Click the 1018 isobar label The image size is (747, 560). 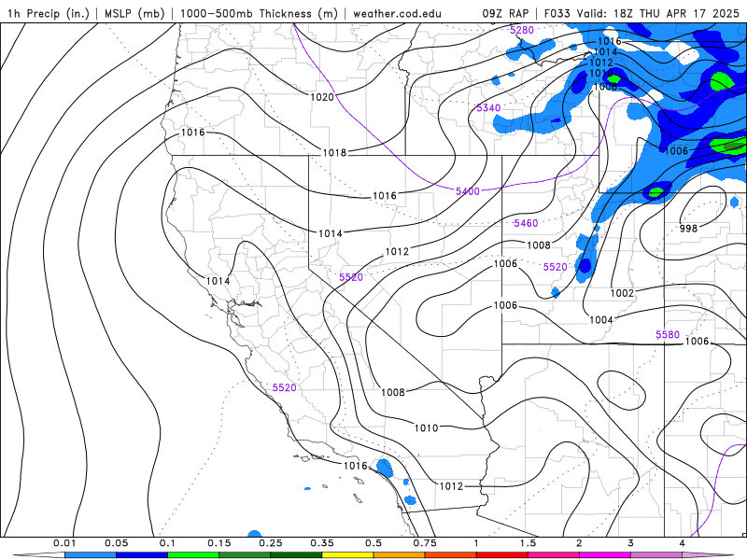[x=334, y=152]
